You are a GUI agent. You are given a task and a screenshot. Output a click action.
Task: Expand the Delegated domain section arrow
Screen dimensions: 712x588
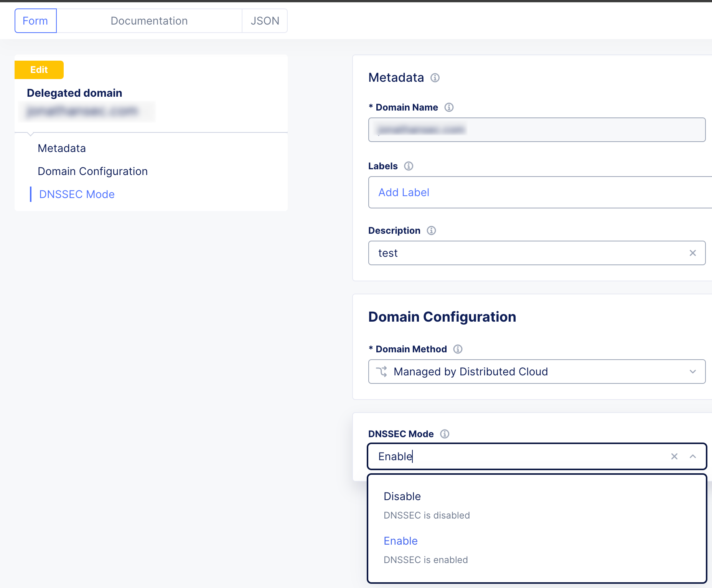30,134
